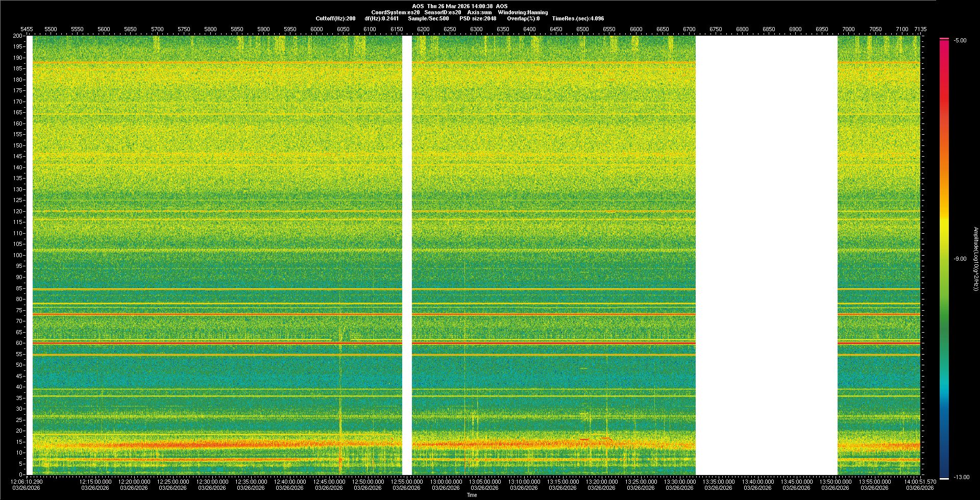Click the 60 Hz frequency axis label
Screen dimensions: 980x500
(x=18, y=343)
